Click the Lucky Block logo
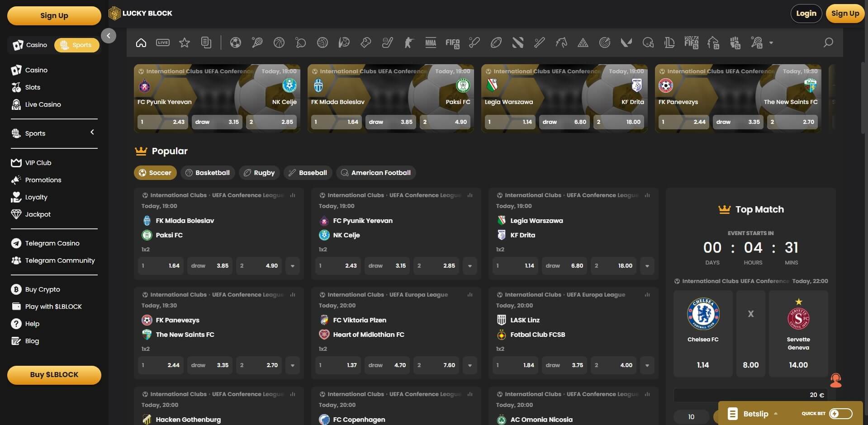The height and width of the screenshot is (425, 868). click(x=141, y=13)
